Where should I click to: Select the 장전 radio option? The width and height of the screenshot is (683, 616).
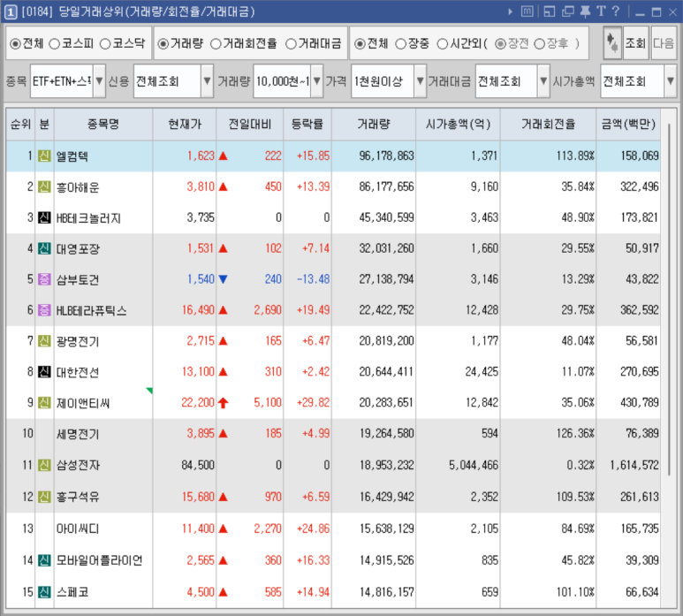click(x=500, y=43)
